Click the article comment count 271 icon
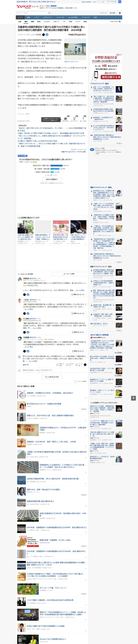The height and width of the screenshot is (644, 138). coord(34,35)
